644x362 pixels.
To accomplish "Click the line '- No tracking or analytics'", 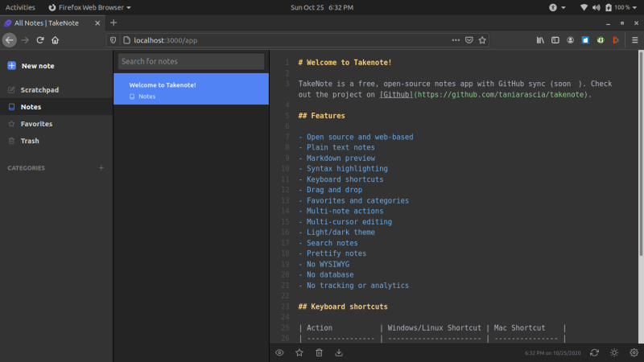I will (x=353, y=286).
